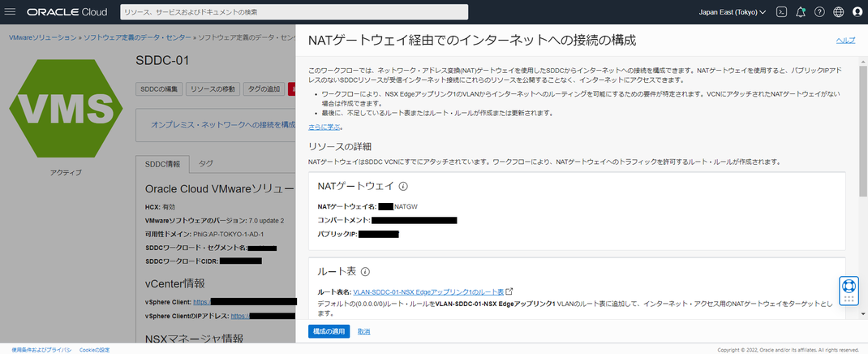
Task: Click the vCenter情報 heading
Action: 175,283
